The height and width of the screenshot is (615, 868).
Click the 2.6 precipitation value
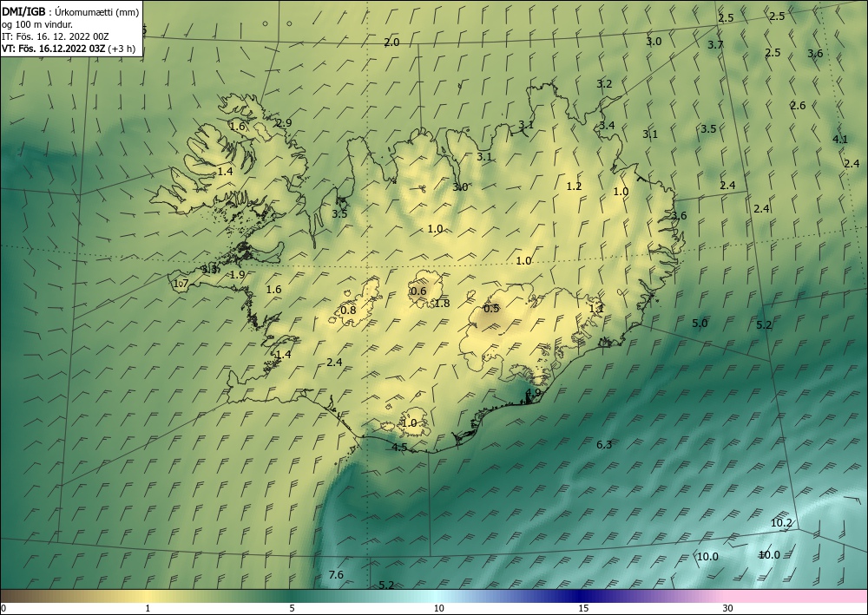pyautogui.click(x=798, y=106)
